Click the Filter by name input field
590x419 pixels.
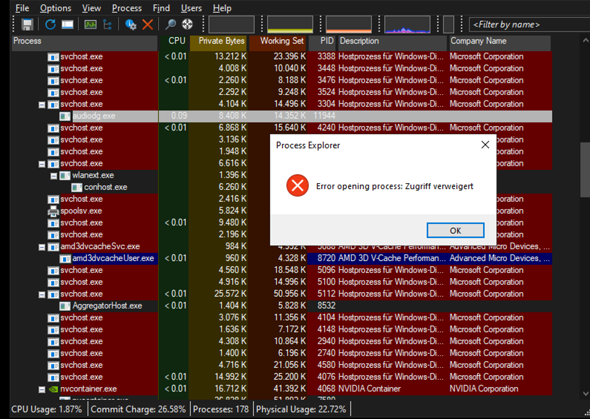click(x=529, y=25)
